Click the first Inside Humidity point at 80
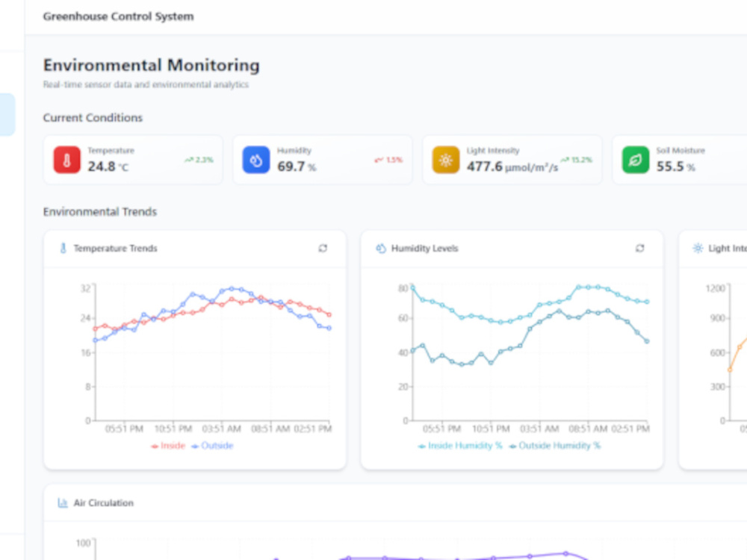 [412, 287]
